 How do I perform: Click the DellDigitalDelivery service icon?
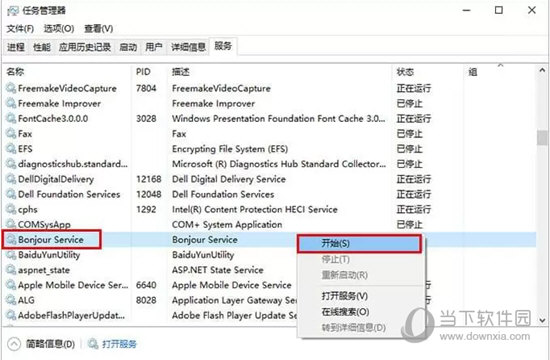(x=11, y=179)
